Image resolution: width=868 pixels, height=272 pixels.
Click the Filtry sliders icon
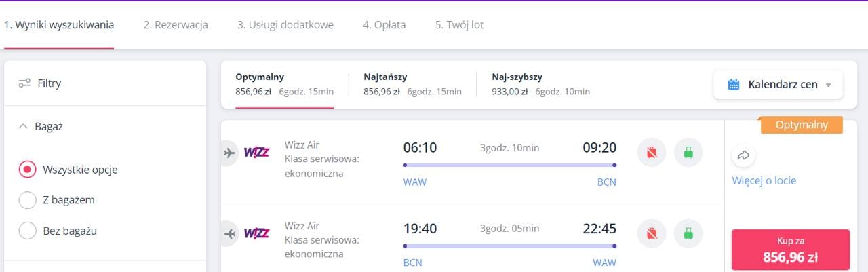(x=25, y=83)
